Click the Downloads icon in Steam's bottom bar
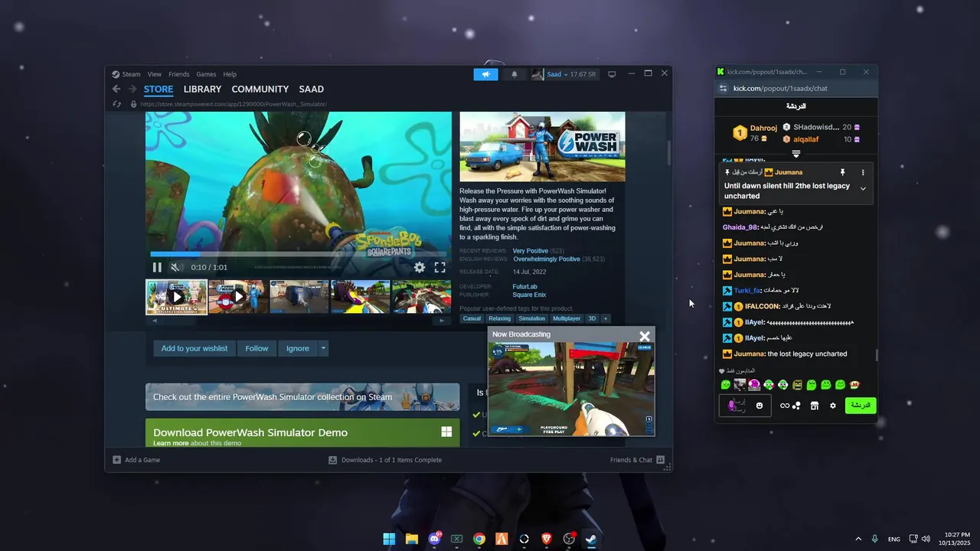The height and width of the screenshot is (551, 980). click(x=333, y=460)
